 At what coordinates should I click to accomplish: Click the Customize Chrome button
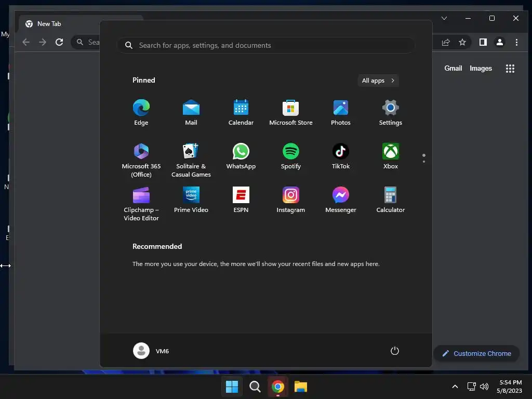(476, 353)
